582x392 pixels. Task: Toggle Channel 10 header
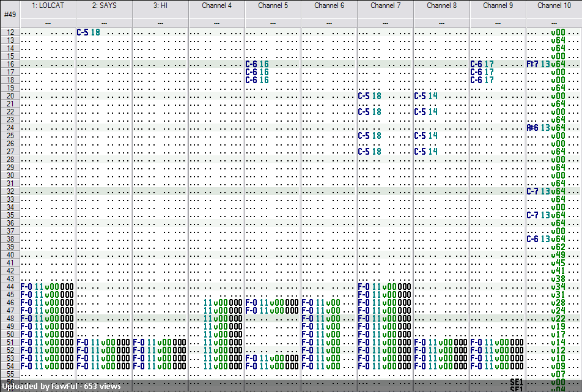tap(554, 10)
